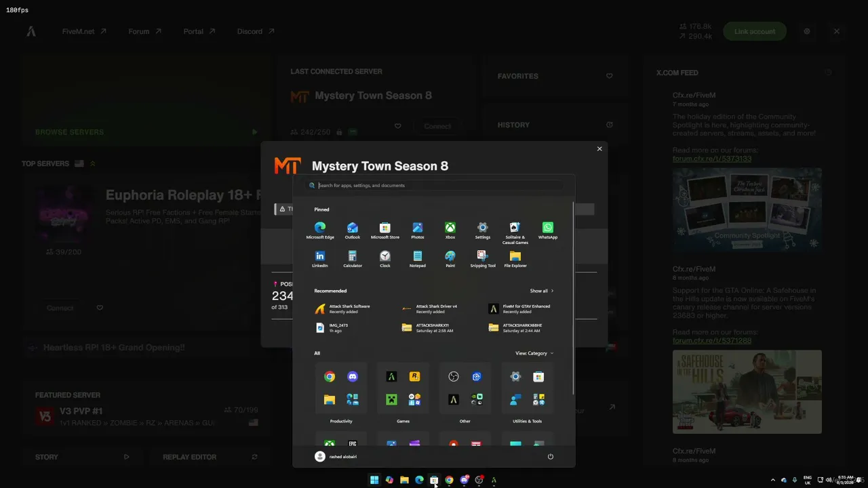868x488 pixels.
Task: Launch the Snipping Tool
Action: pyautogui.click(x=483, y=259)
